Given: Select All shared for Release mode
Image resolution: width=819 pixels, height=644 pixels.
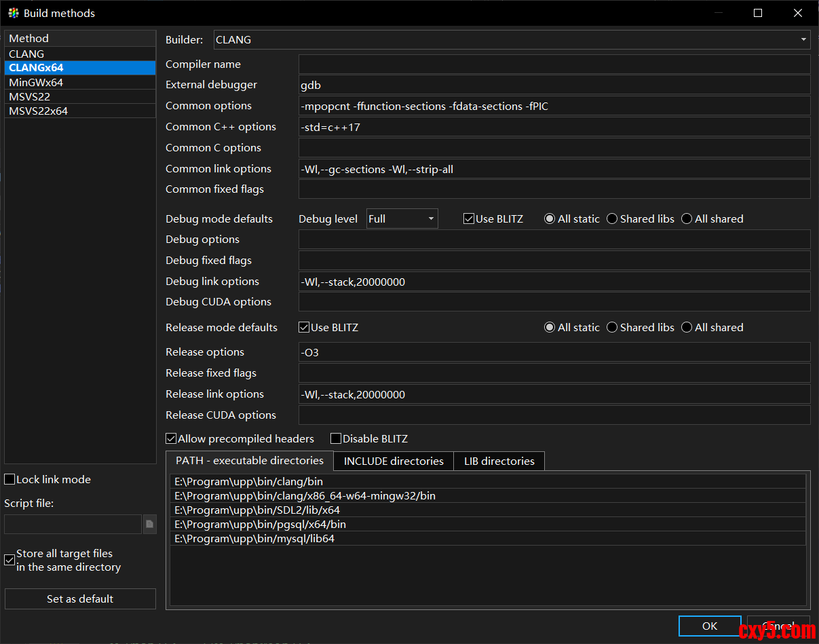Looking at the screenshot, I should coord(687,327).
